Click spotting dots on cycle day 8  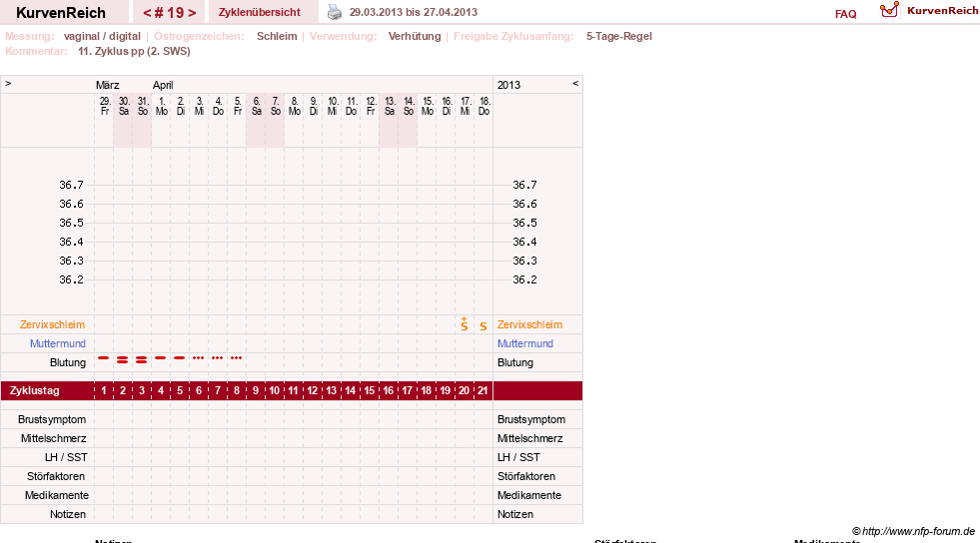tap(236, 358)
